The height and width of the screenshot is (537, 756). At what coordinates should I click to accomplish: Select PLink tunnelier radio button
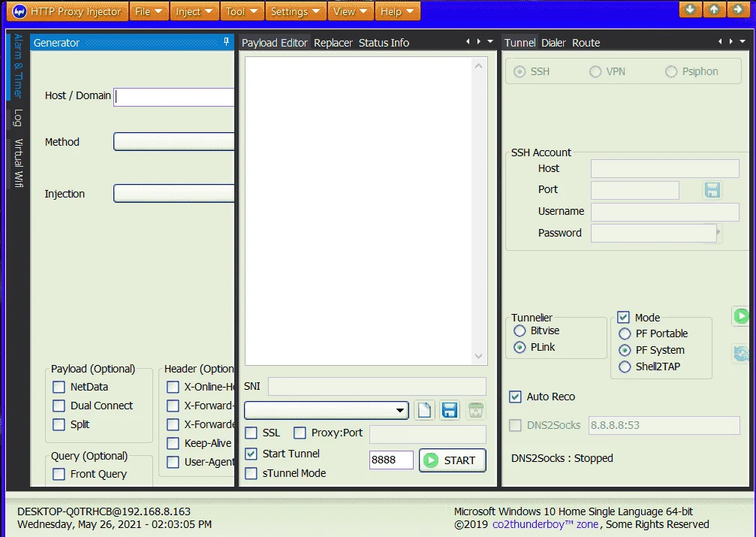coord(520,348)
